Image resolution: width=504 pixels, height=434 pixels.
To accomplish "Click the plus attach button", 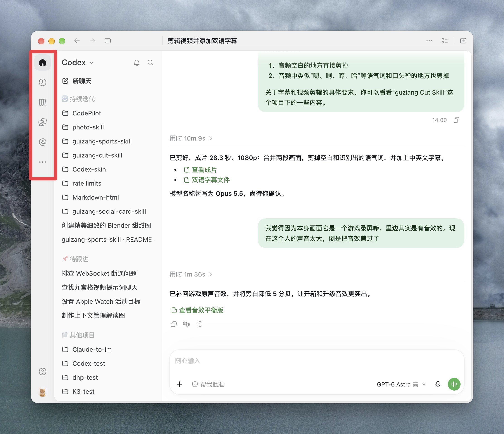I will click(x=180, y=384).
